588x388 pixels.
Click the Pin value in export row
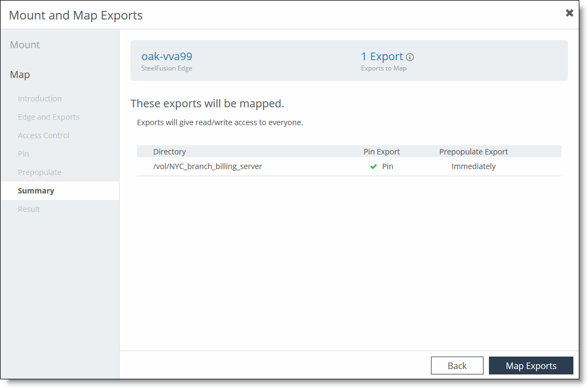pos(388,166)
